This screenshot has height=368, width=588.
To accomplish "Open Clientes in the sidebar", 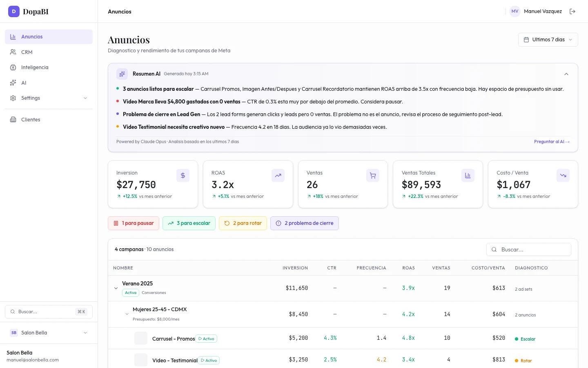I will click(x=49, y=120).
